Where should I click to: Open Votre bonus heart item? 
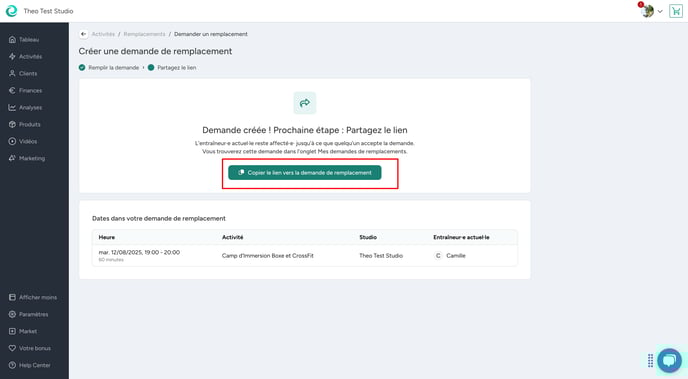[30, 348]
